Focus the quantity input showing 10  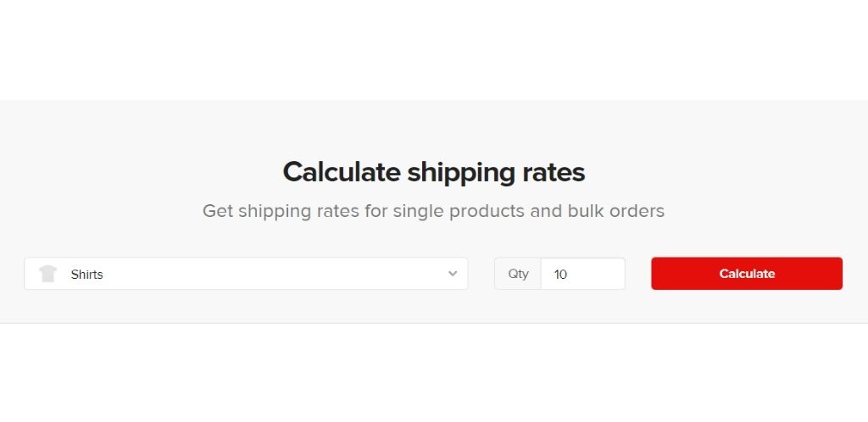tap(583, 274)
